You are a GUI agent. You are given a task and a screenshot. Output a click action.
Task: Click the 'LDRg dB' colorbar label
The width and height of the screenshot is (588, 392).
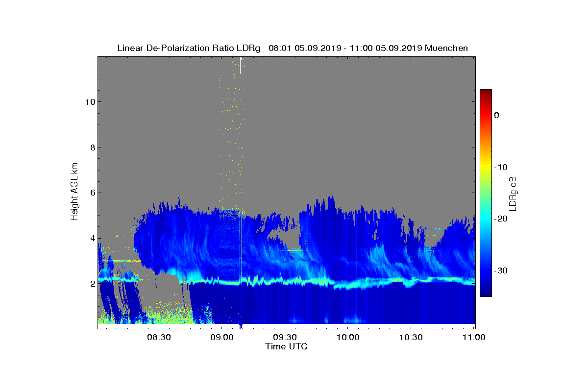513,193
